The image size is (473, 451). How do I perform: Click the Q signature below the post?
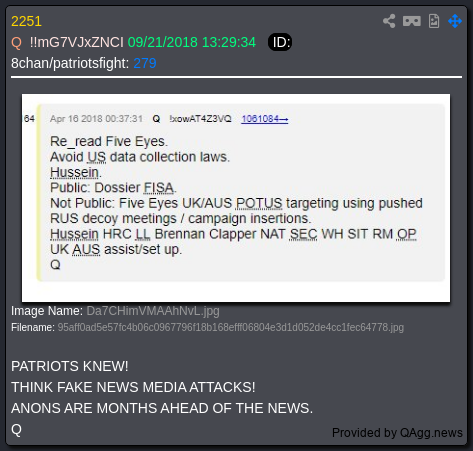click(16, 429)
